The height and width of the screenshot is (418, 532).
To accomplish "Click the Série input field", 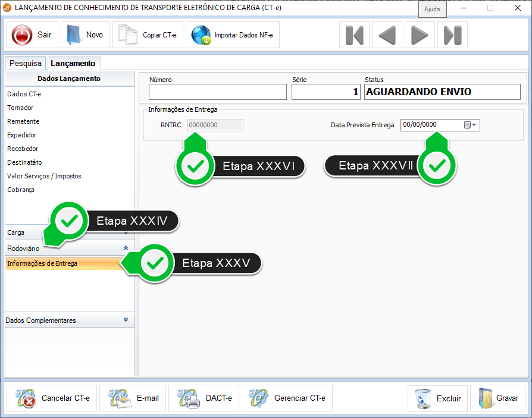I will click(x=326, y=92).
